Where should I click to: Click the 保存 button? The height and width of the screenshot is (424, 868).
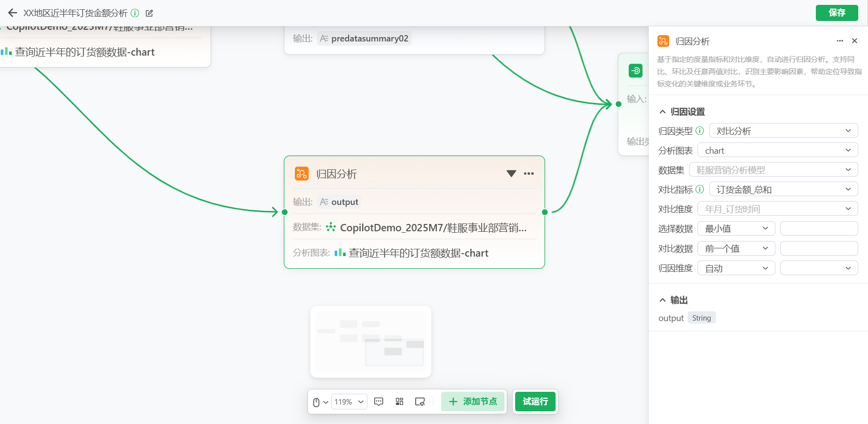pyautogui.click(x=837, y=13)
